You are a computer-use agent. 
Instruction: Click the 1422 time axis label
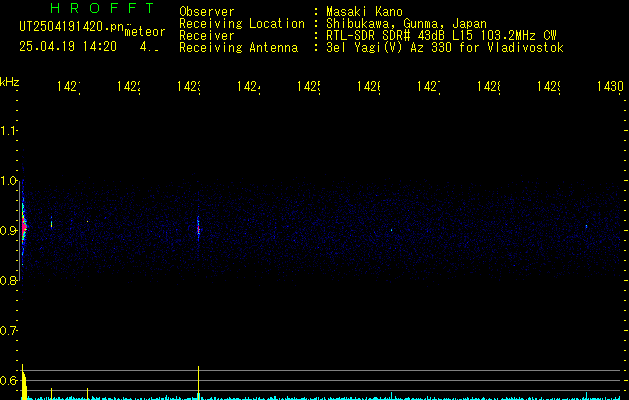(128, 87)
